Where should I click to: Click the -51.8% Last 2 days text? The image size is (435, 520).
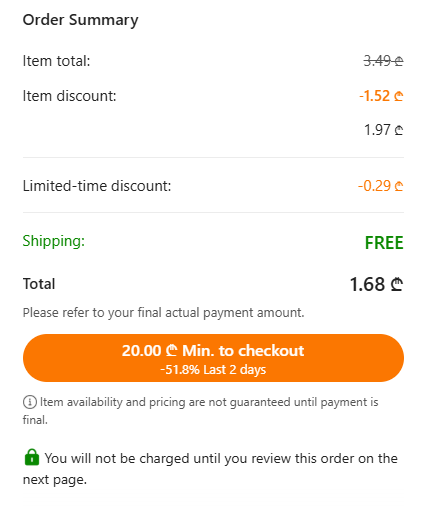213,370
